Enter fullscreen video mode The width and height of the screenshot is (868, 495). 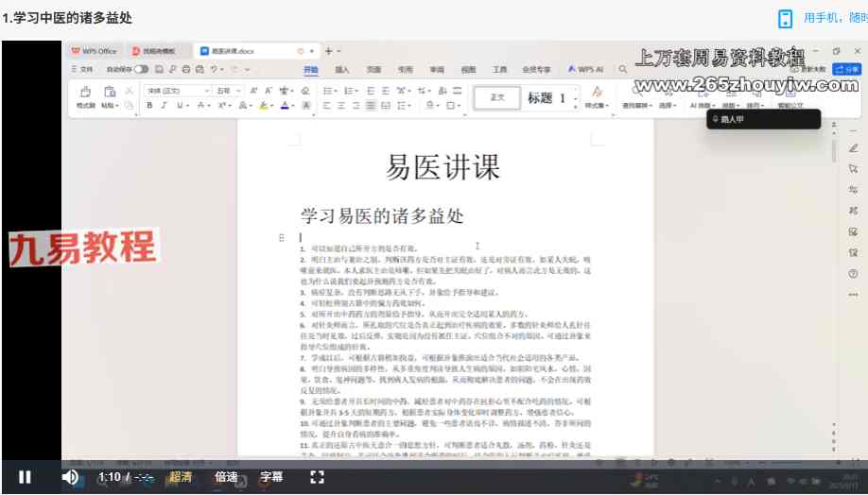click(318, 477)
